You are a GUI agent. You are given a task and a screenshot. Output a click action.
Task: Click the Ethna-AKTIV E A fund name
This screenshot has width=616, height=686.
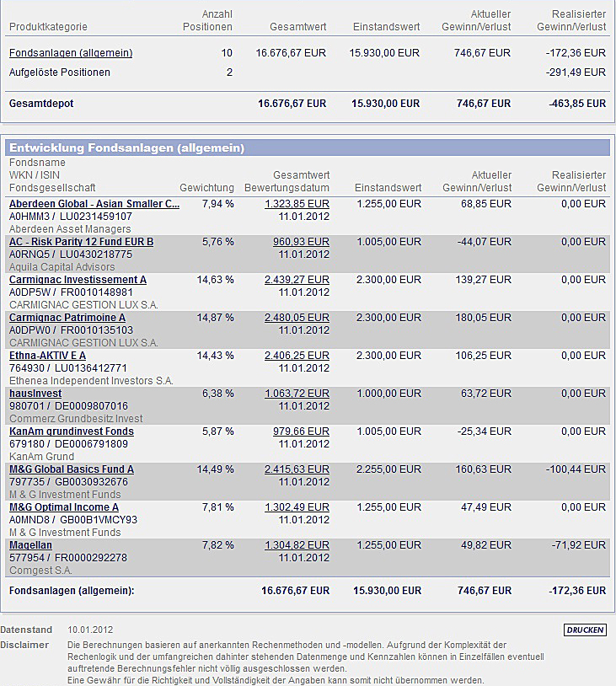(47, 356)
